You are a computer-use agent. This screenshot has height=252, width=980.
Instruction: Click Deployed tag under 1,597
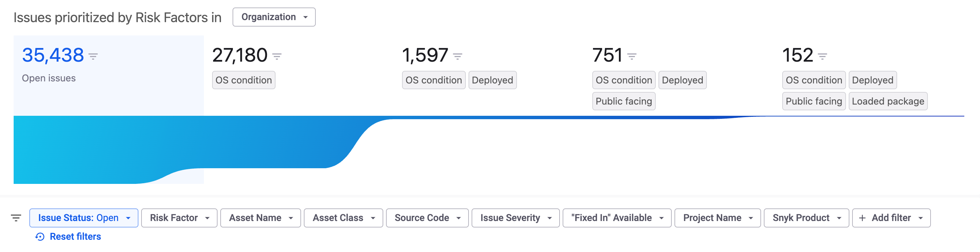coord(492,80)
